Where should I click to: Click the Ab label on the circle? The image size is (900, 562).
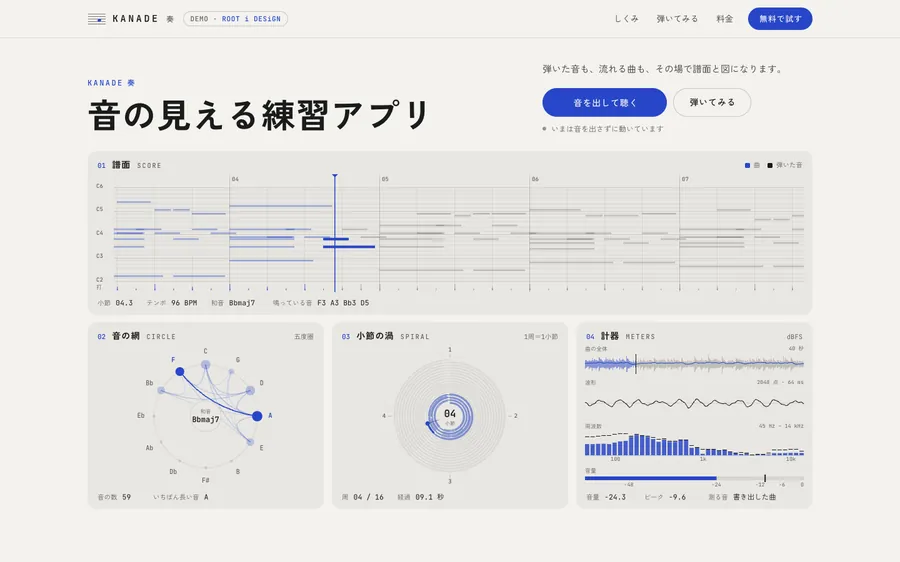149,448
